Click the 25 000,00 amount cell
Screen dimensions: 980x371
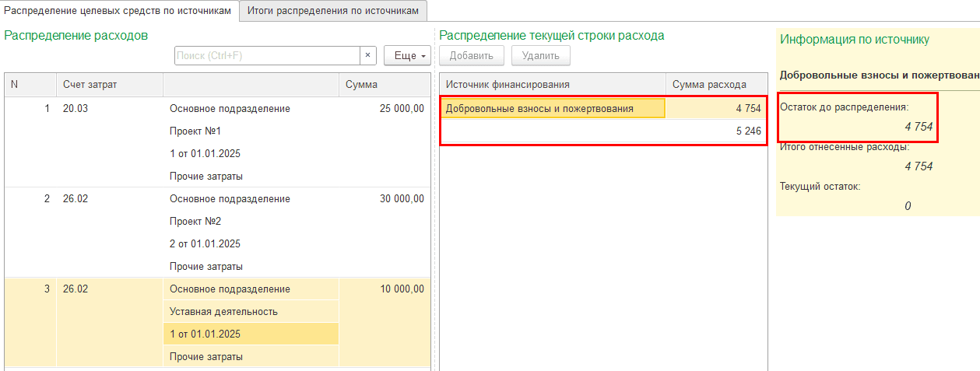(385, 109)
